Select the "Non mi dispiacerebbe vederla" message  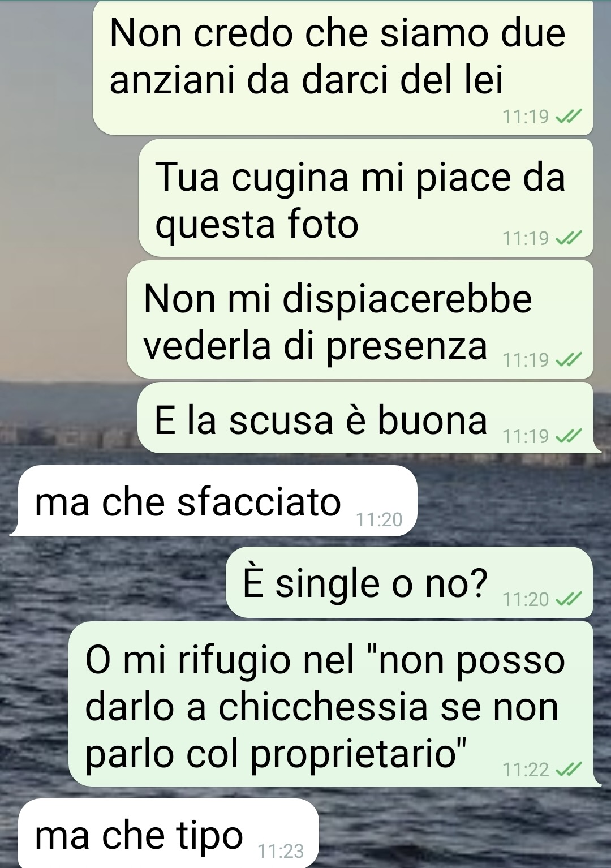[x=360, y=320]
